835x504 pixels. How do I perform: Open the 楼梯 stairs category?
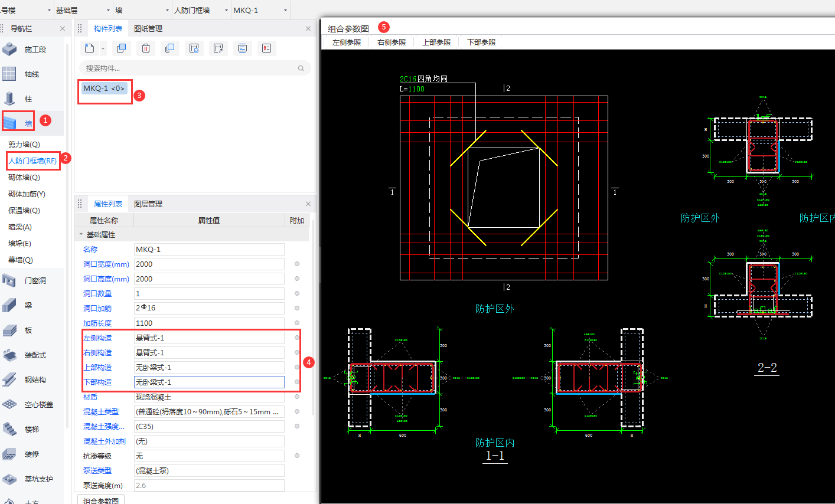pyautogui.click(x=33, y=430)
